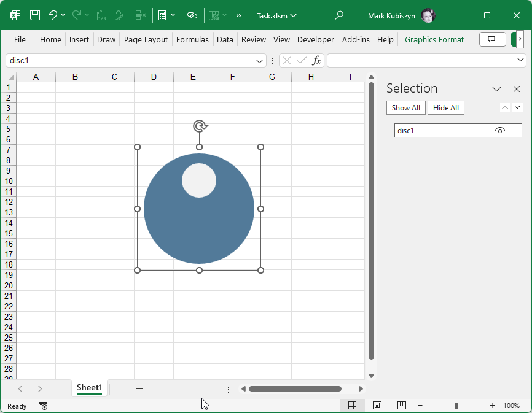Open the Developer ribbon tab
This screenshot has width=532, height=413.
pos(315,39)
